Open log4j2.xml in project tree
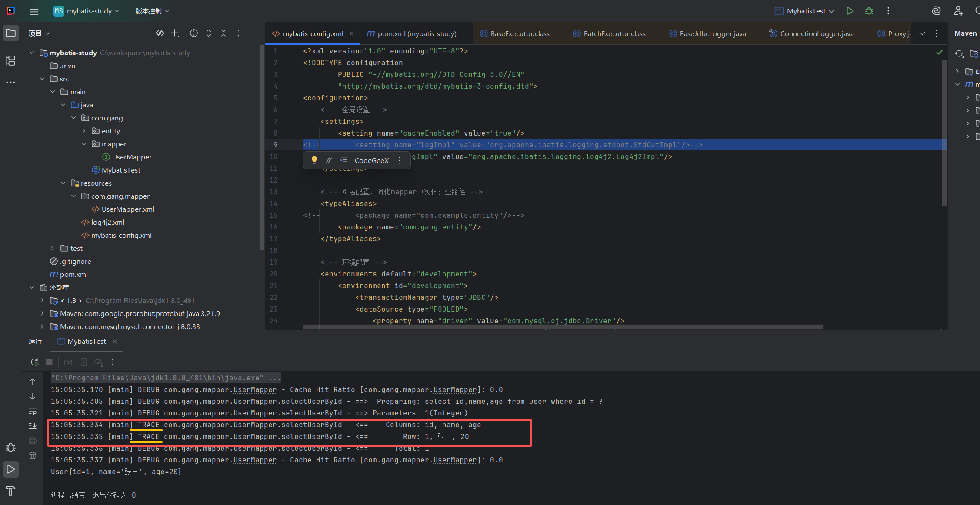 107,222
